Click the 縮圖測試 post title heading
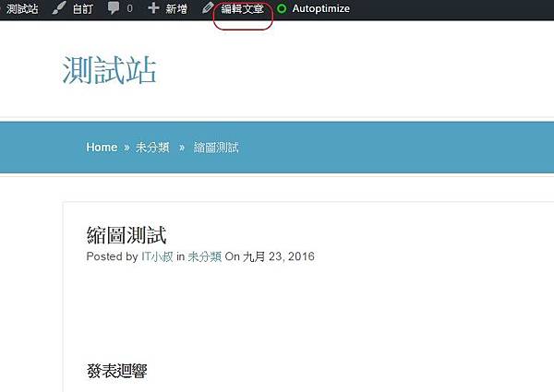The image size is (554, 392). click(x=126, y=235)
